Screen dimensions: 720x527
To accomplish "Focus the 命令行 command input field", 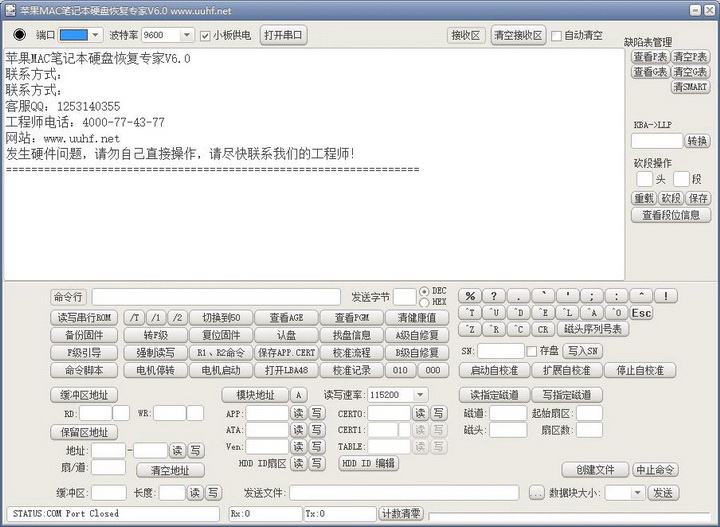I will [x=216, y=297].
